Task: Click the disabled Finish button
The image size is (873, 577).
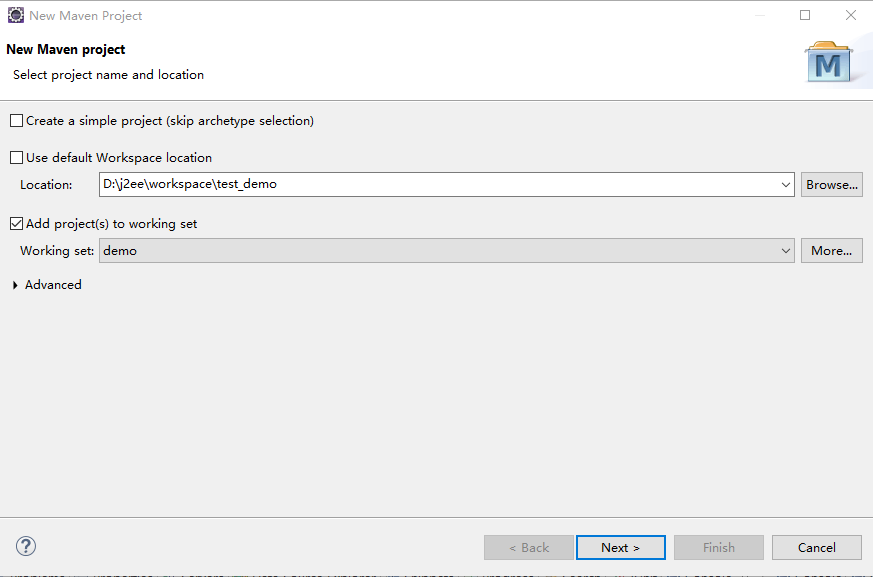Action: [x=718, y=547]
